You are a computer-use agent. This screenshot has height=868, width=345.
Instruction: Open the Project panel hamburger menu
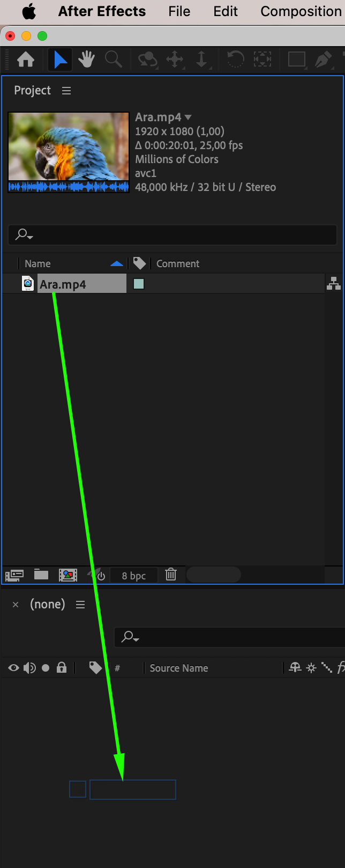66,91
